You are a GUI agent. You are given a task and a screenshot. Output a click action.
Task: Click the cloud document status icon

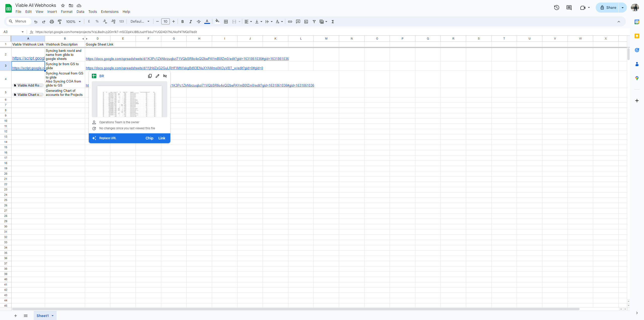point(79,6)
